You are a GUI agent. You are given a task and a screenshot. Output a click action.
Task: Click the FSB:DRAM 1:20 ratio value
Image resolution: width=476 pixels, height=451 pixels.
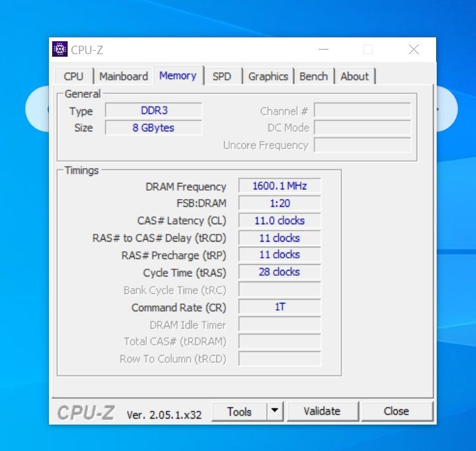pyautogui.click(x=280, y=203)
